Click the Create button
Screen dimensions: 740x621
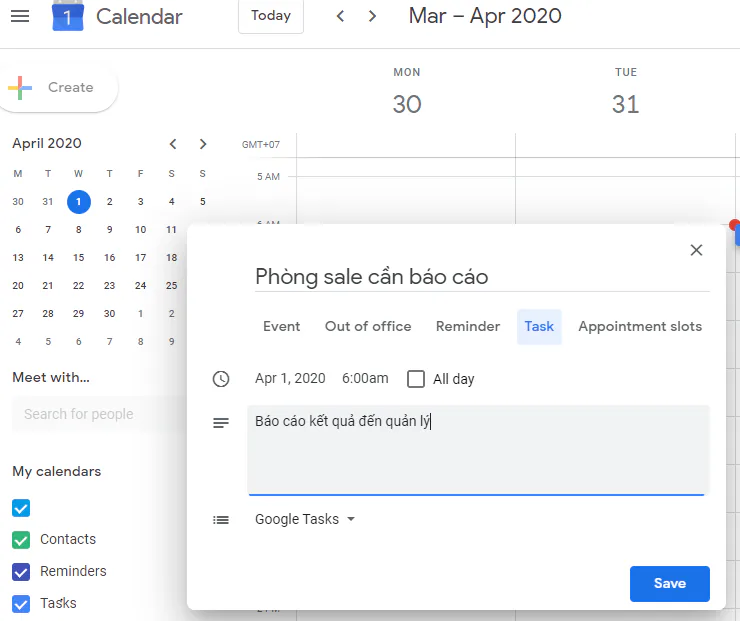tap(58, 88)
